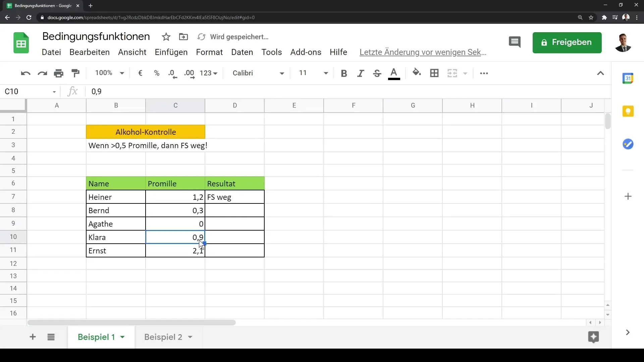Click the merge cells icon
The height and width of the screenshot is (362, 644).
pyautogui.click(x=452, y=73)
